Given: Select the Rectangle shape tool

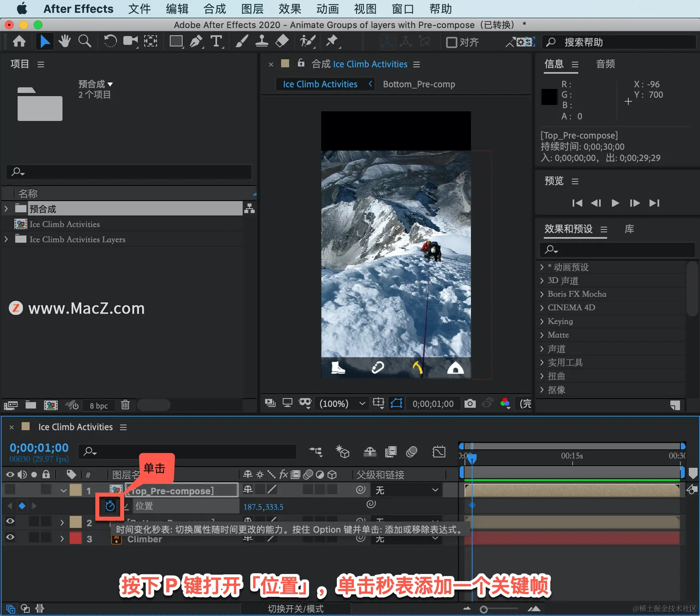Looking at the screenshot, I should point(176,41).
